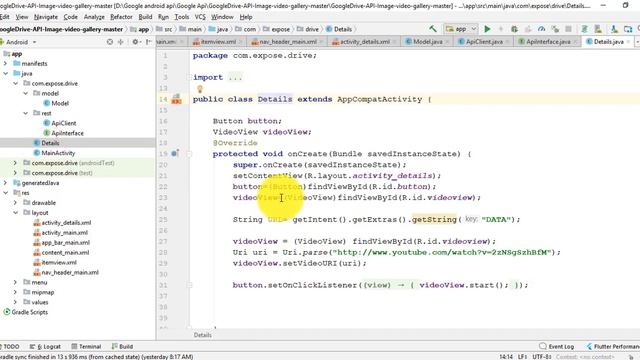The image size is (640, 360).
Task: Collapse the com.expose.drive package
Action: (x=16, y=83)
